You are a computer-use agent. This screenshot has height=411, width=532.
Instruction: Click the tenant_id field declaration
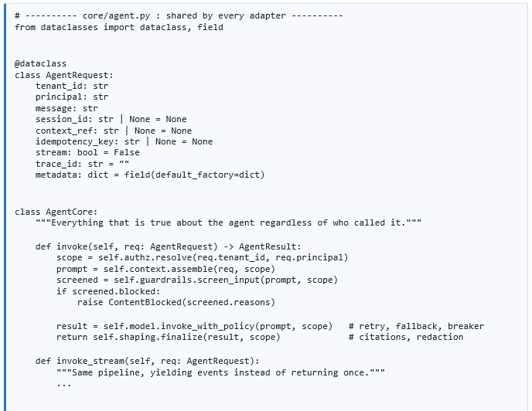[x=72, y=86]
